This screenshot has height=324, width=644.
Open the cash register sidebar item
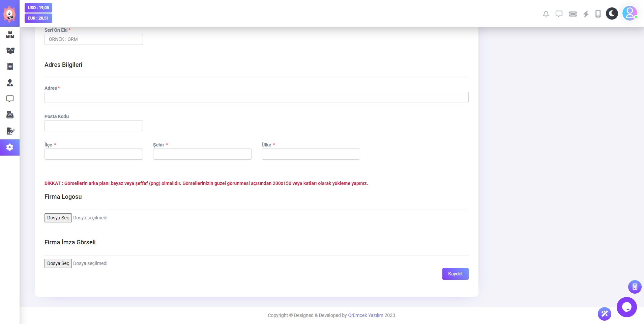pos(10,115)
